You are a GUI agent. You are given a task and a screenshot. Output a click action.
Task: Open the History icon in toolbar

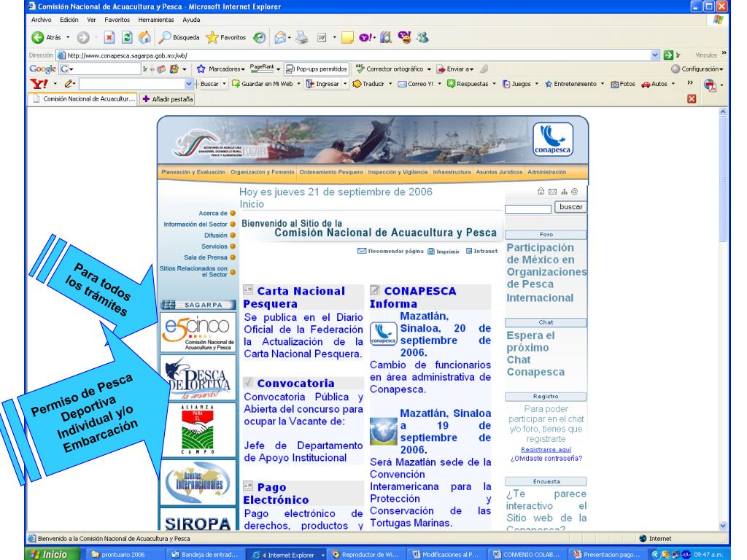click(259, 37)
